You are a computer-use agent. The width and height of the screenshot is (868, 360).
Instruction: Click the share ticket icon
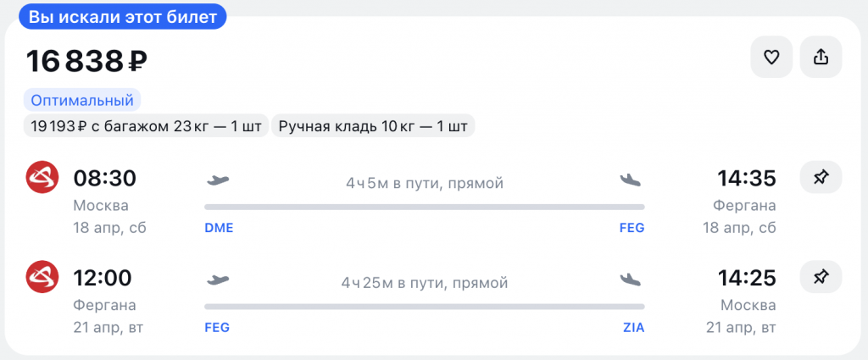click(x=821, y=58)
